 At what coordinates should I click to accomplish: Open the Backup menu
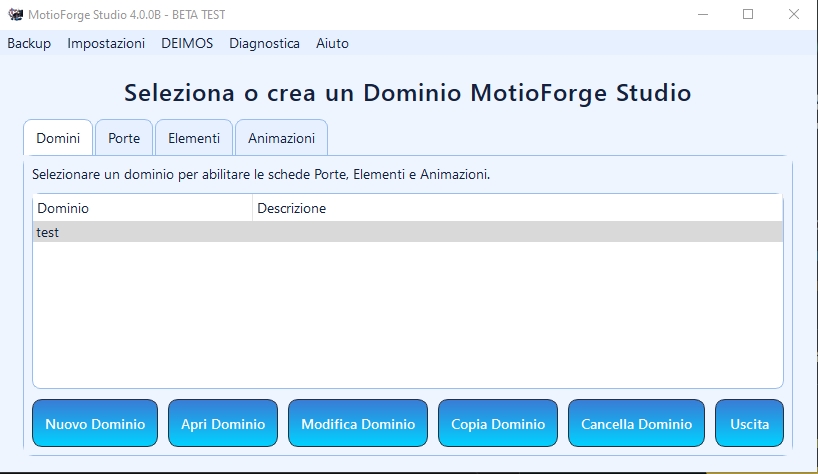[x=29, y=43]
